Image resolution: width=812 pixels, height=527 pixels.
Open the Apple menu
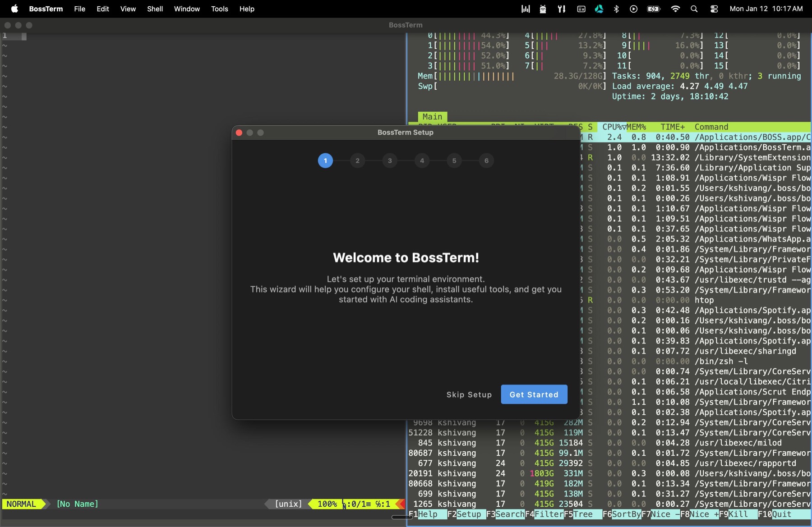point(14,9)
